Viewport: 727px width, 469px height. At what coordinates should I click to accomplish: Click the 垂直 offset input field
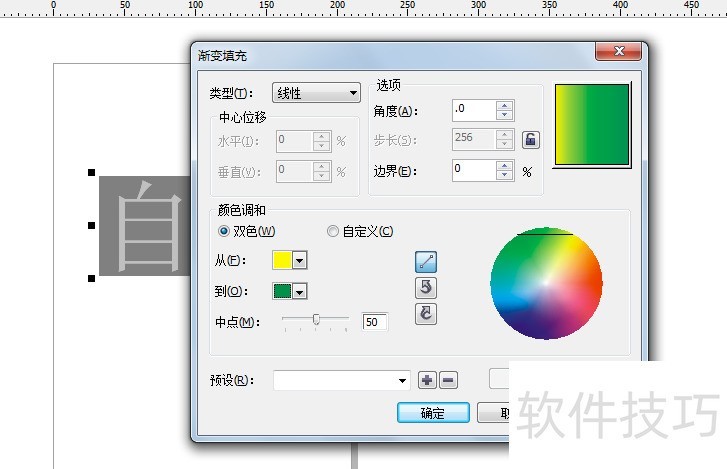click(294, 171)
